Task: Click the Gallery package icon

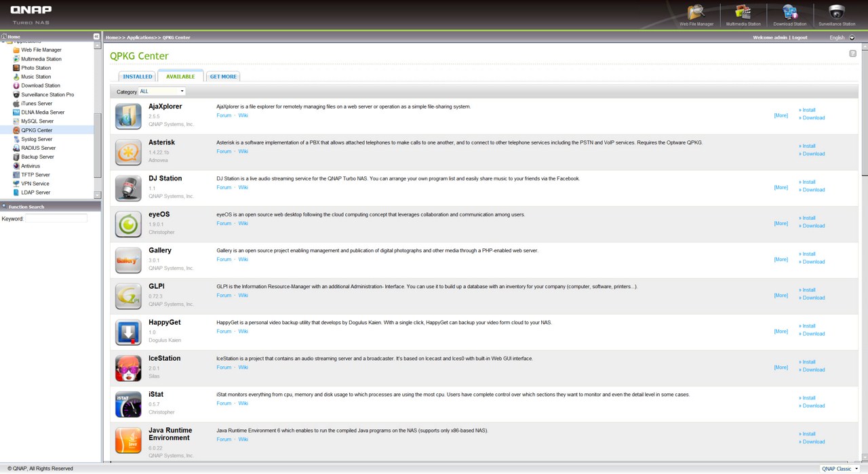Action: click(128, 260)
